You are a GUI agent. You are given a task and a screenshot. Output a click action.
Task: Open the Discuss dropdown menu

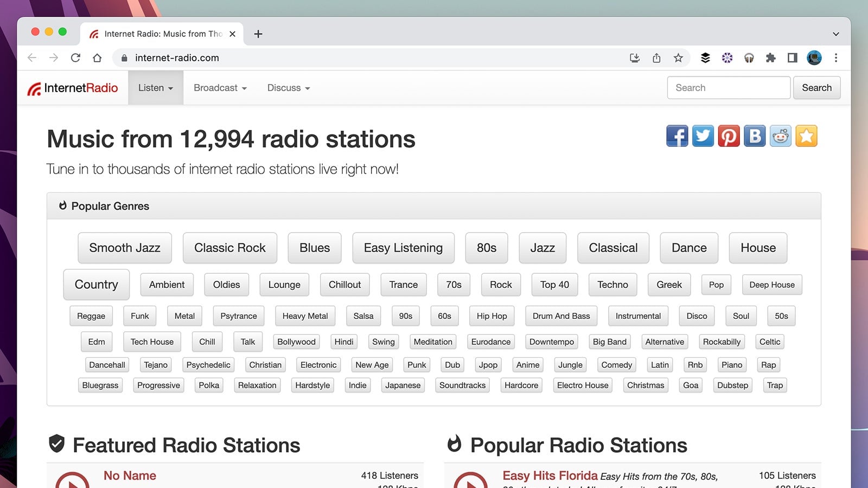tap(288, 88)
